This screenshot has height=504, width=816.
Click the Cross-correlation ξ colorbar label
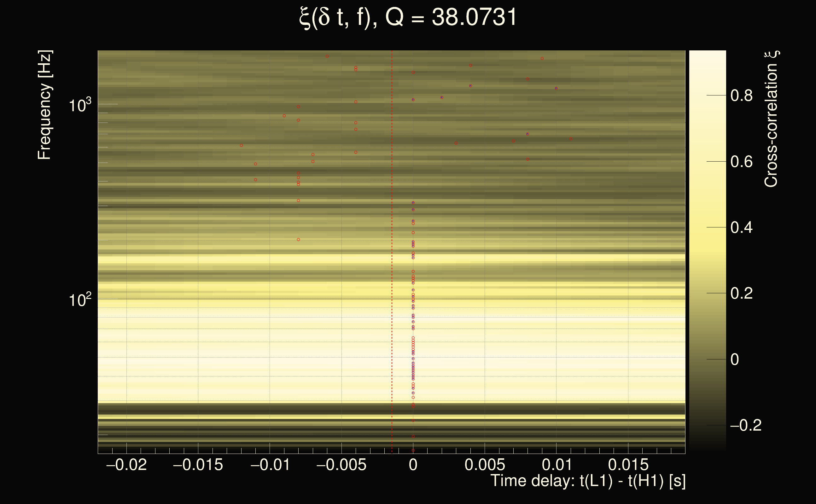771,119
